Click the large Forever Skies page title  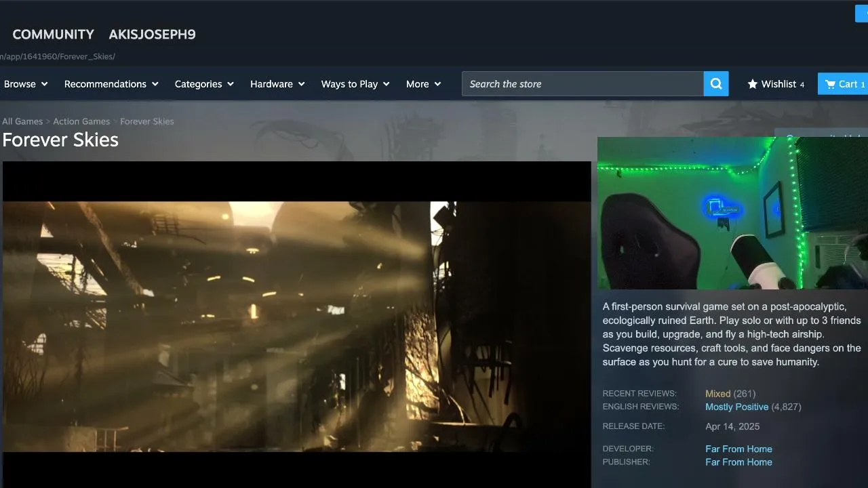[x=60, y=140]
